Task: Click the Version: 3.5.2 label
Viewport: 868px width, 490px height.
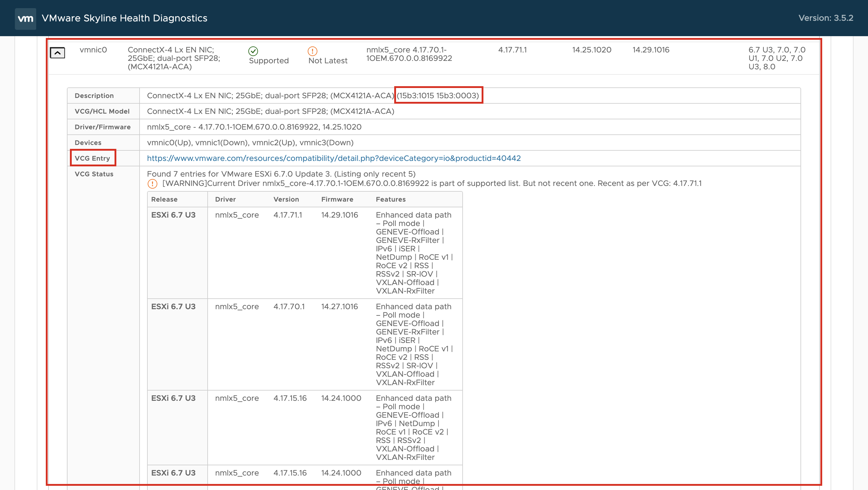Action: 826,18
